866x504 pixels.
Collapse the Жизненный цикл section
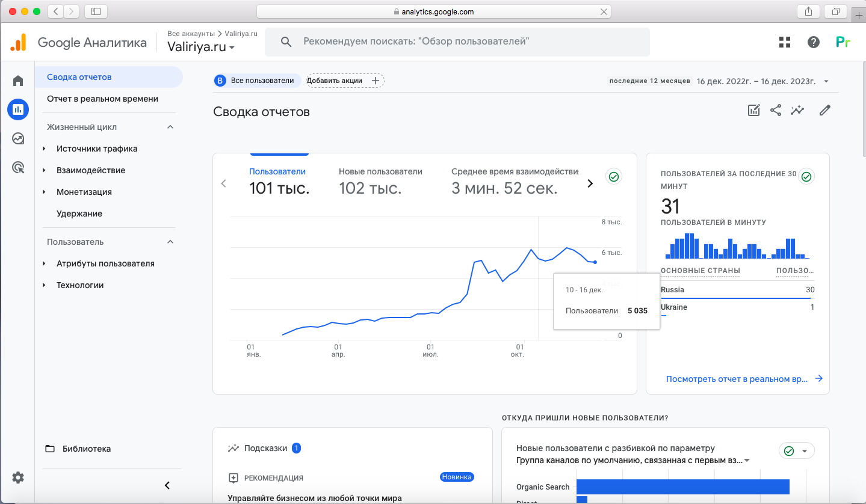tap(170, 127)
